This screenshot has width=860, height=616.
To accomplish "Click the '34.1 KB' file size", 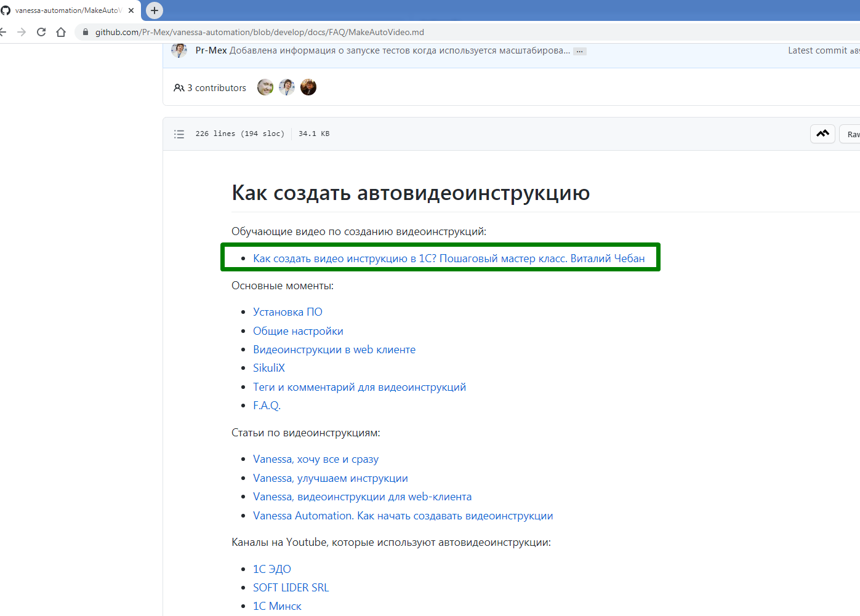I will coord(314,134).
